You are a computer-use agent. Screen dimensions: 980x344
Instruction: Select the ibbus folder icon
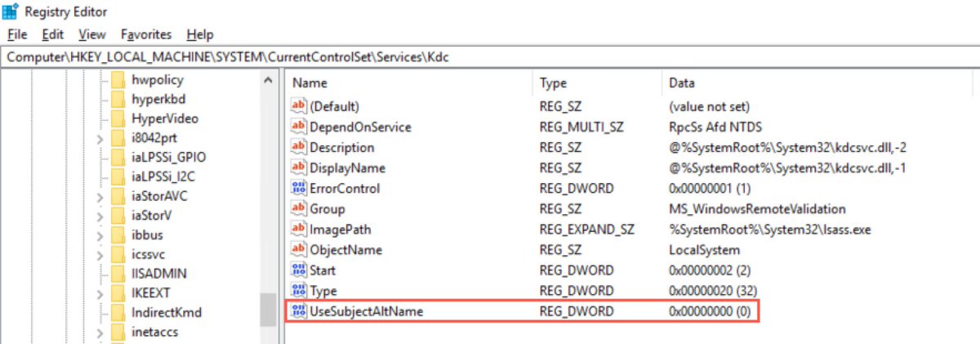coord(118,235)
